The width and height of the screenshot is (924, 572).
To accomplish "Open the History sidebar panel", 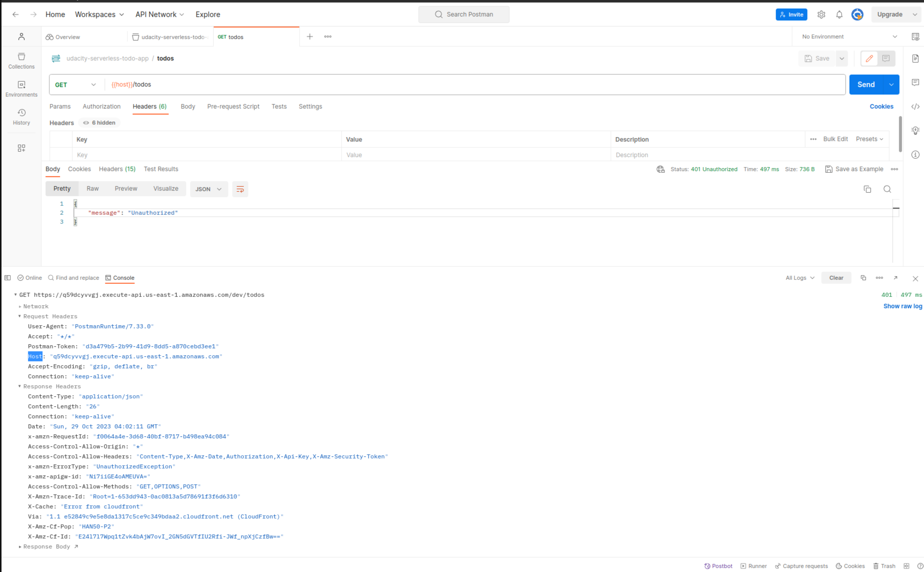I will point(21,117).
